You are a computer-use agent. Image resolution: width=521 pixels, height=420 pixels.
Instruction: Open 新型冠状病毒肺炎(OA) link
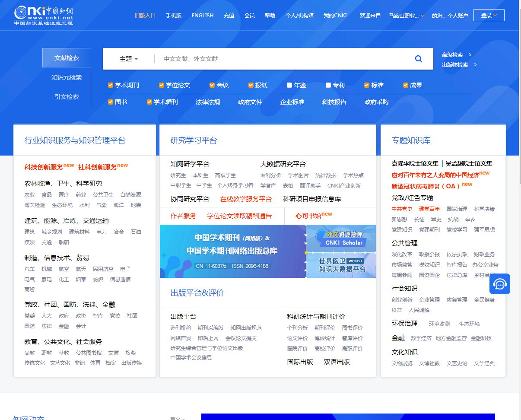pos(426,186)
